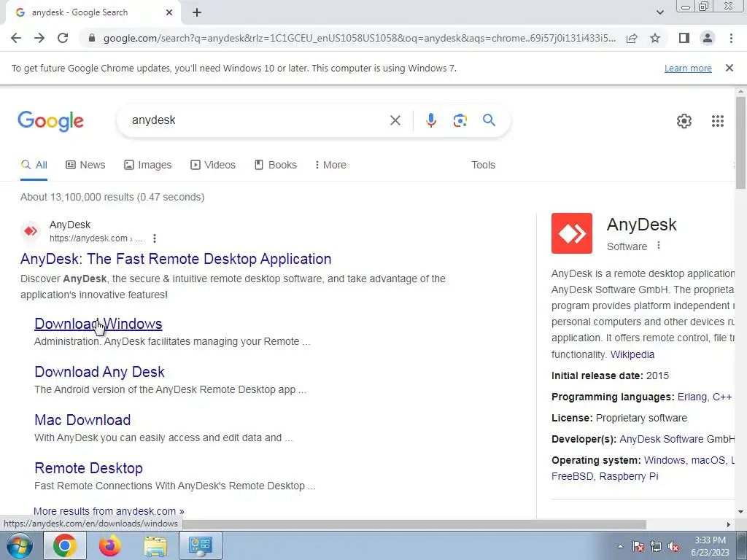Click the Google logo
747x560 pixels.
pyautogui.click(x=50, y=121)
